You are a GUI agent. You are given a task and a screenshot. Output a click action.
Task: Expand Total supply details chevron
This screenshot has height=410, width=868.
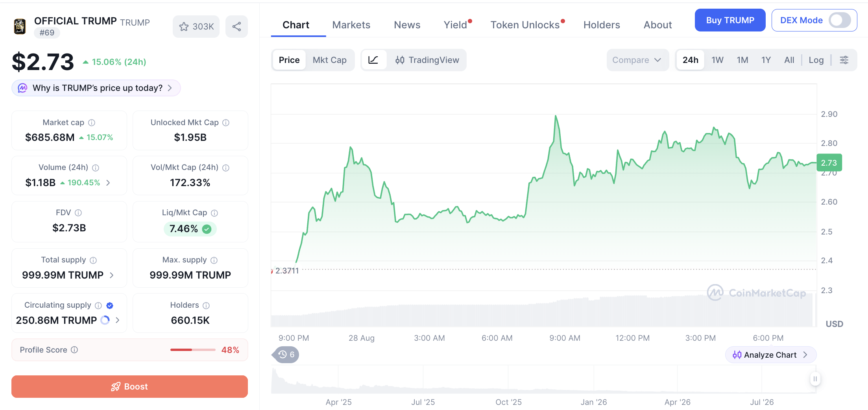point(112,275)
